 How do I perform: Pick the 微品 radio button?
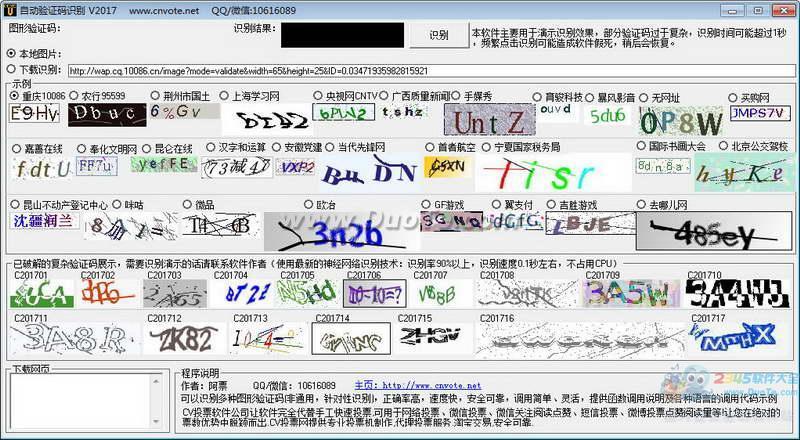point(187,205)
